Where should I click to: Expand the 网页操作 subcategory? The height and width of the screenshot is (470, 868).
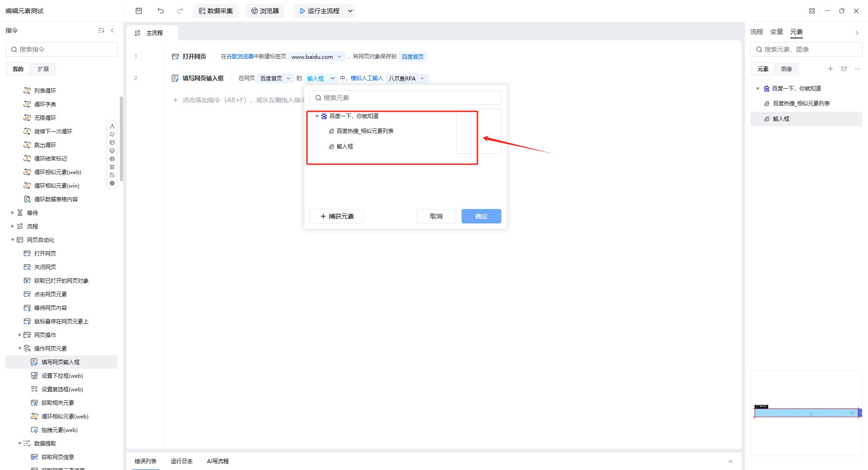pyautogui.click(x=20, y=335)
